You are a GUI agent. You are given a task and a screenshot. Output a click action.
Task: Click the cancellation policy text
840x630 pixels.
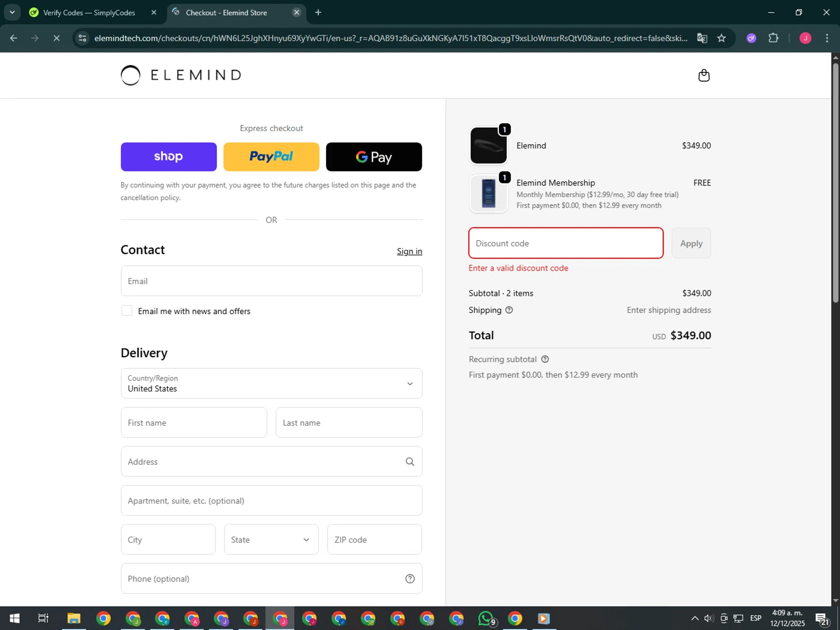[x=150, y=198]
